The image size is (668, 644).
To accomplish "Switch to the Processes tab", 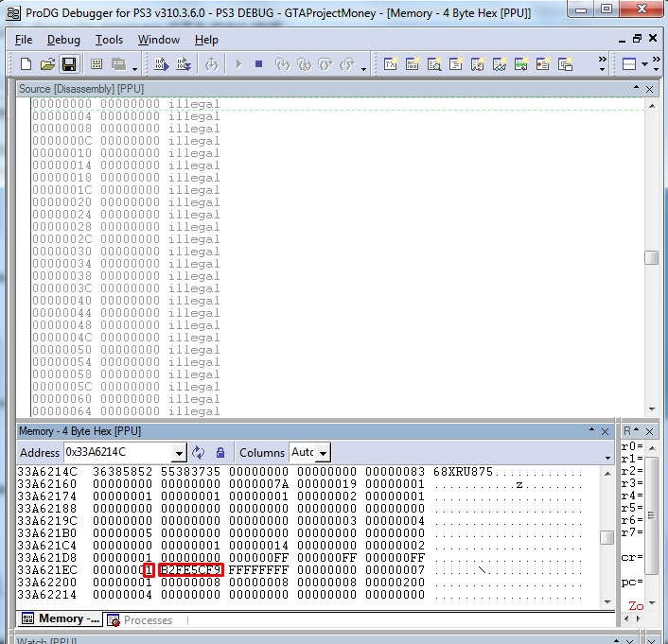I will pos(140,619).
